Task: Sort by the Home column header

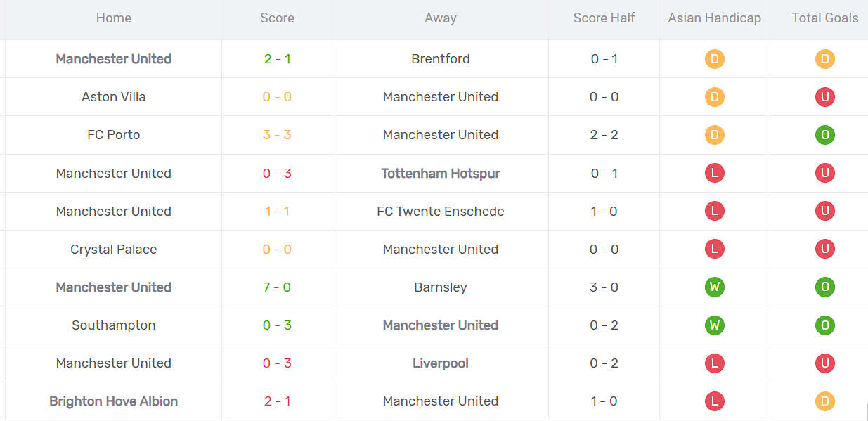Action: pos(114,18)
